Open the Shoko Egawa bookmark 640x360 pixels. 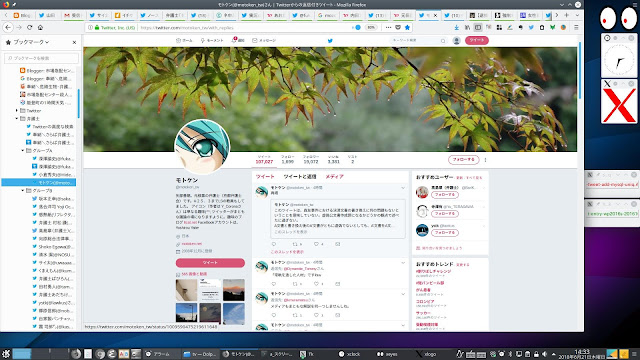pos(53,247)
